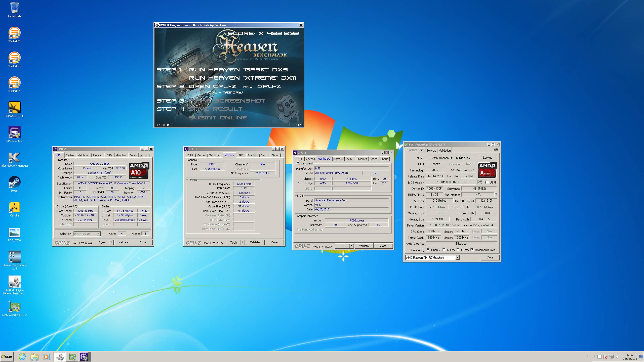Click Open CPU-Z in HWBOT Heaven
Screen dimensions: 644x362
click(213, 86)
